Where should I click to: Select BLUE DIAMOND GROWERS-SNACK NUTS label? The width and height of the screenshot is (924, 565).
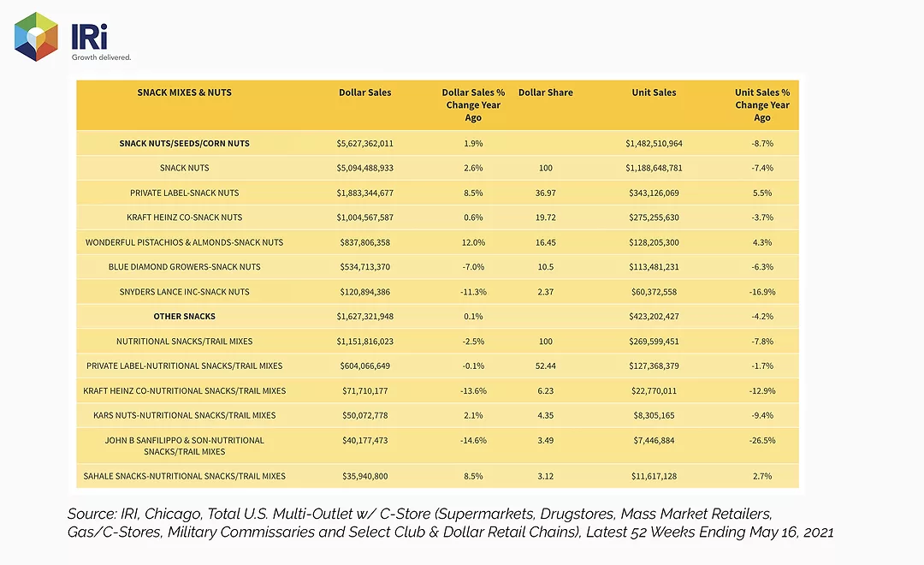pyautogui.click(x=185, y=267)
